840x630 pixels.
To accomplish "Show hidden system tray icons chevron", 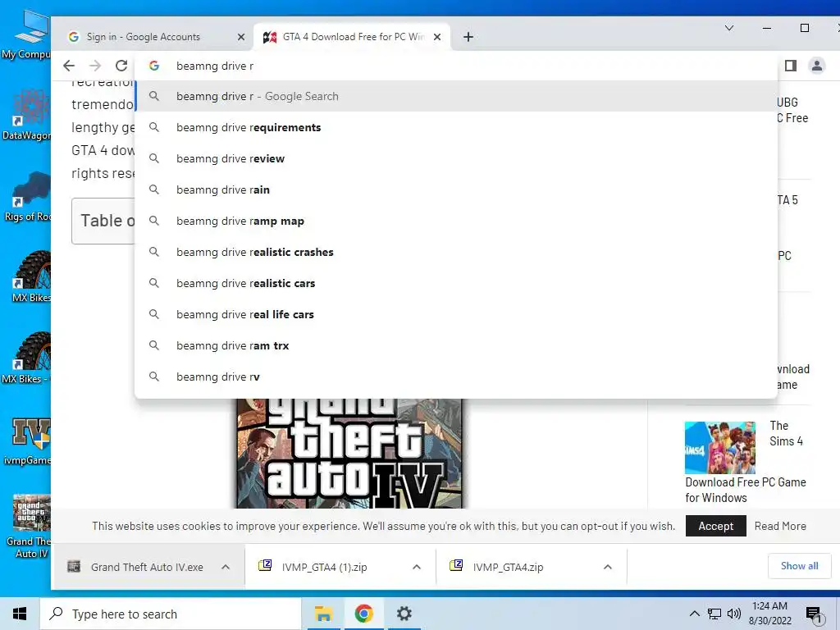I will click(x=694, y=614).
